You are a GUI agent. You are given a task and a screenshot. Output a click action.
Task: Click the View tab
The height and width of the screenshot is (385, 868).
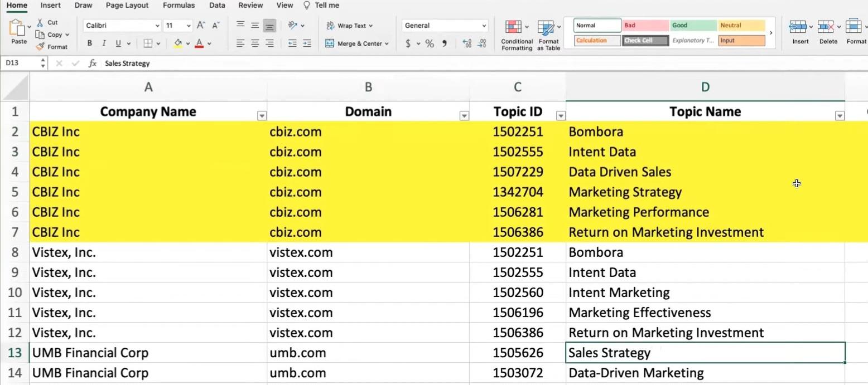point(284,6)
